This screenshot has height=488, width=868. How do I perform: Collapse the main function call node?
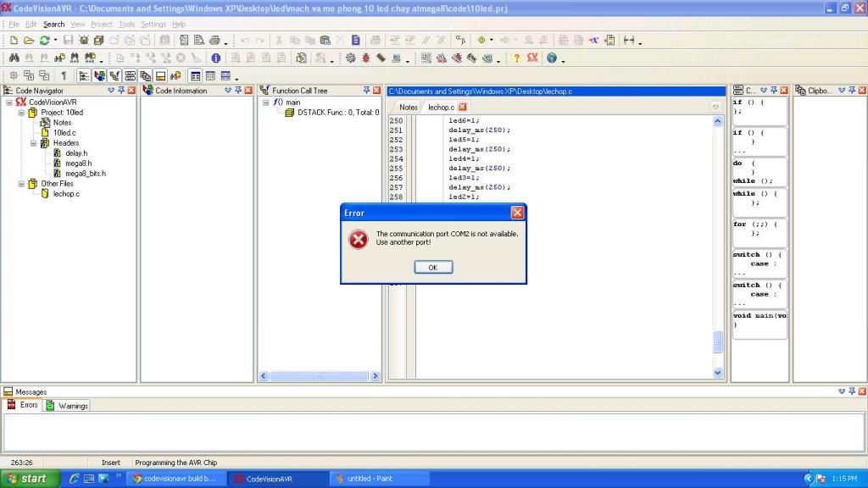(265, 103)
